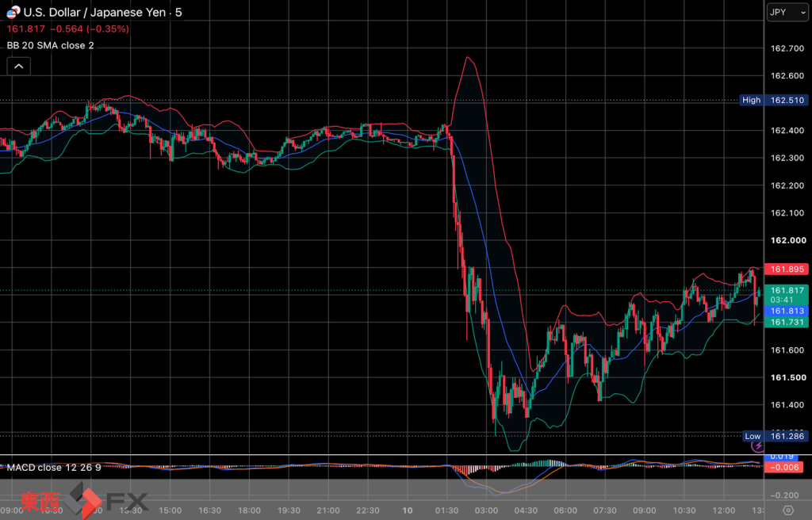Click the Low 161.286 price label
Image resolution: width=812 pixels, height=520 pixels.
776,436
